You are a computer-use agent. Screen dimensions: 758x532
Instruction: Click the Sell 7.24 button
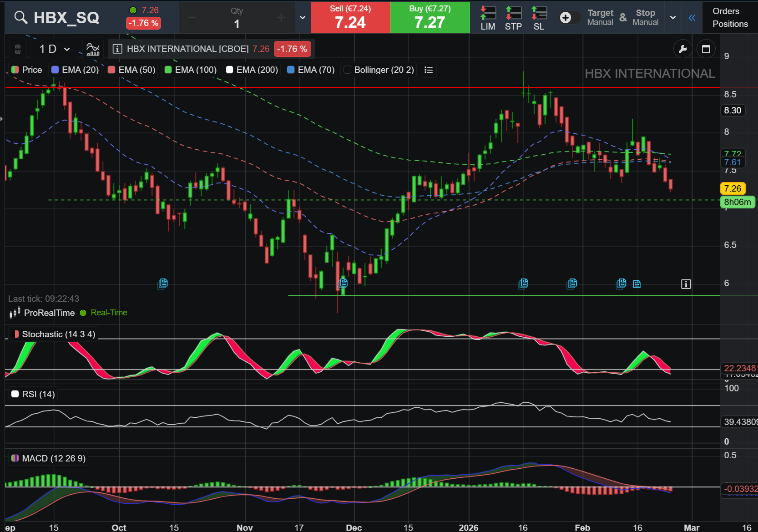[x=350, y=17]
